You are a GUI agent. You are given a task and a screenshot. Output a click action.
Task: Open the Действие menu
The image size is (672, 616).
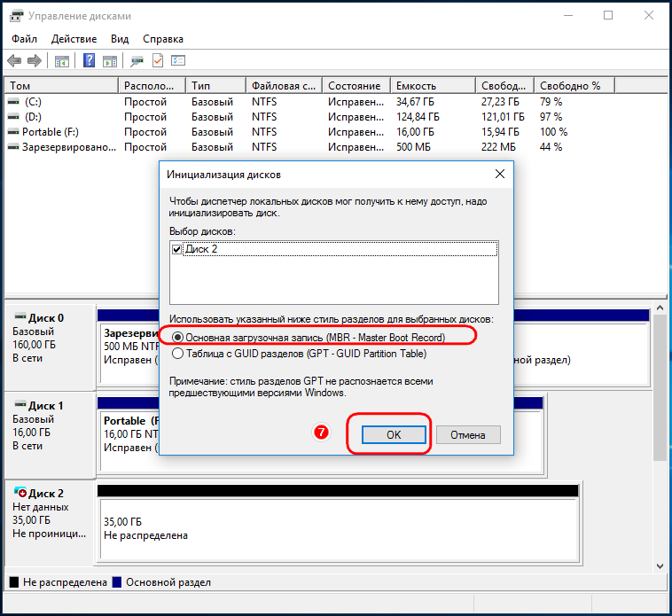pos(74,39)
